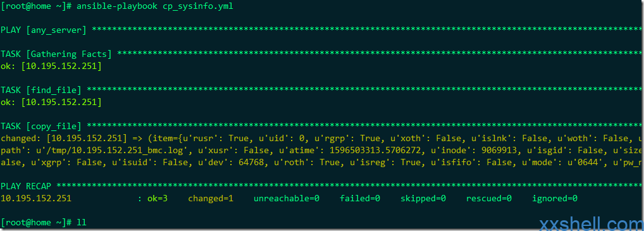Click the unreachable=0 recap value
Viewport: 644px width, 231px height.
point(287,199)
